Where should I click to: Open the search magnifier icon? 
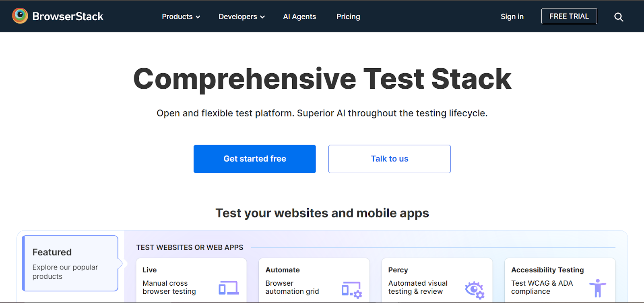[x=619, y=17]
